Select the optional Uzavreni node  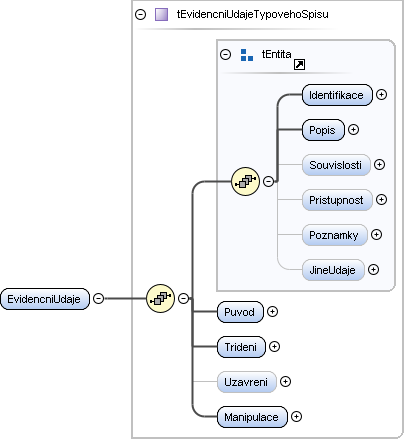pyautogui.click(x=246, y=382)
